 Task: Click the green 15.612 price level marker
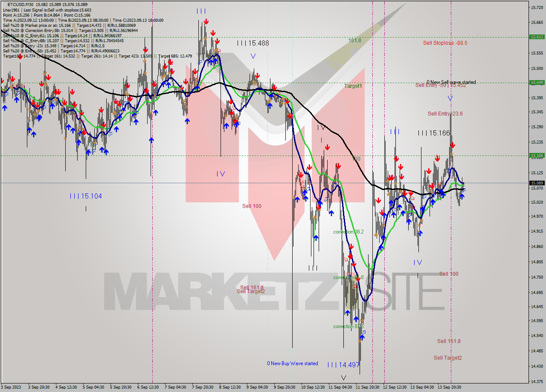click(x=537, y=37)
